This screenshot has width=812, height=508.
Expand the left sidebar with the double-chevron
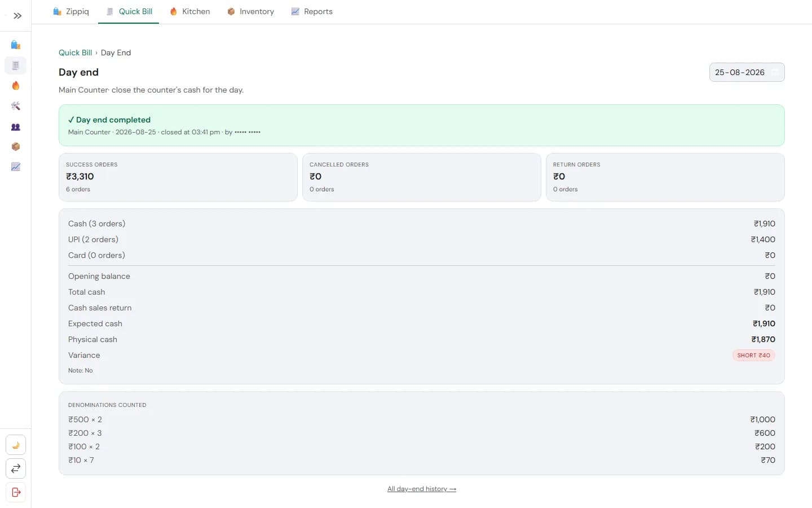coord(17,16)
